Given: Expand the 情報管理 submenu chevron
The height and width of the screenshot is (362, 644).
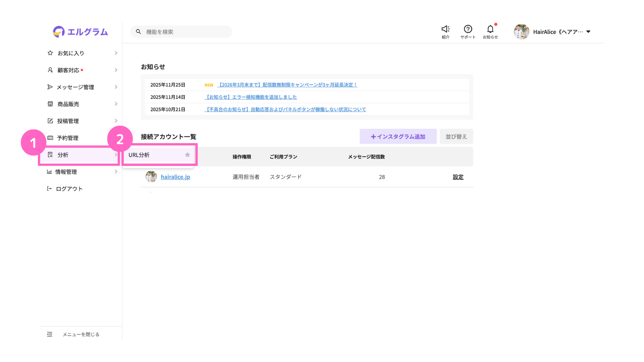Looking at the screenshot, I should pos(116,172).
